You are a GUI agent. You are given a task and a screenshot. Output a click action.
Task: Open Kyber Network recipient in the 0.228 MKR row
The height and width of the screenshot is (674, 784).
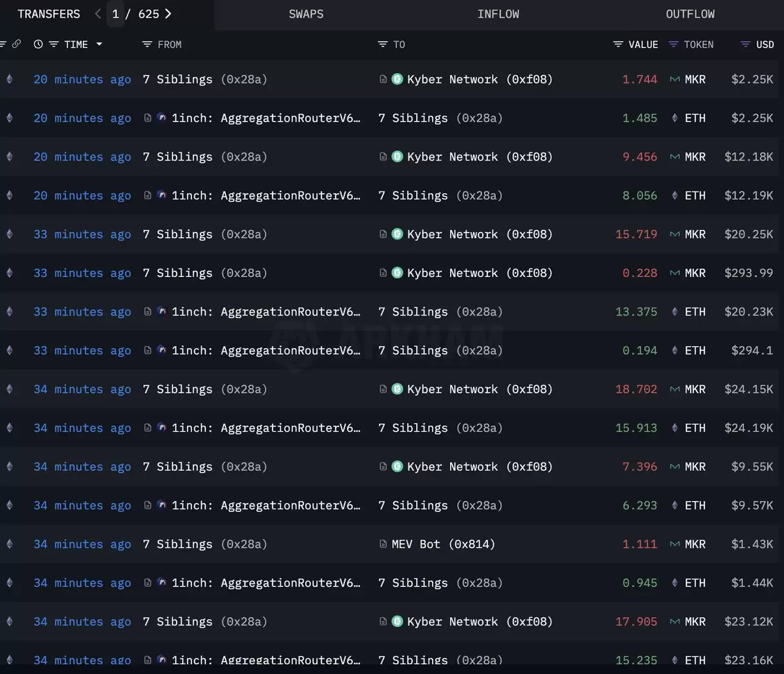point(480,273)
